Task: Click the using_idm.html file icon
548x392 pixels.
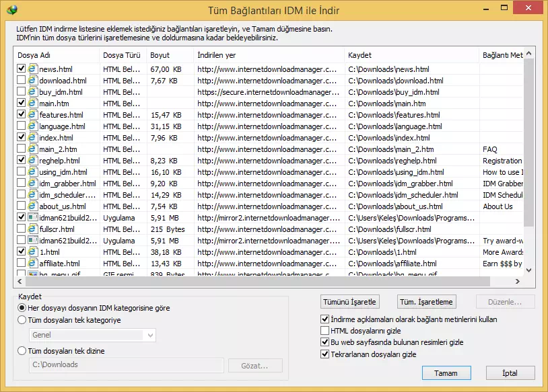Action: pyautogui.click(x=32, y=171)
